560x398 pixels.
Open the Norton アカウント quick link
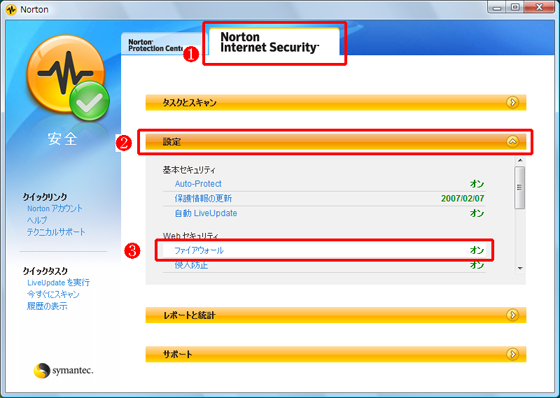[x=55, y=208]
